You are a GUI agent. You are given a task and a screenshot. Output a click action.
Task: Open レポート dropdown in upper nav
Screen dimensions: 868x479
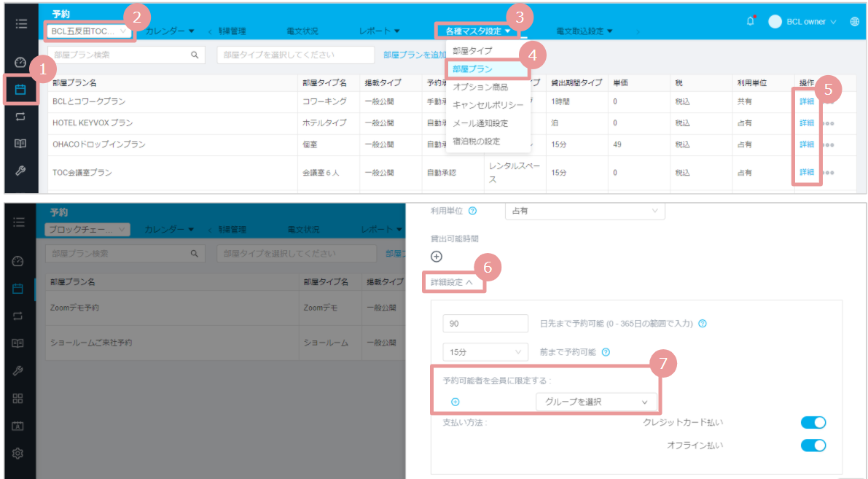[379, 31]
